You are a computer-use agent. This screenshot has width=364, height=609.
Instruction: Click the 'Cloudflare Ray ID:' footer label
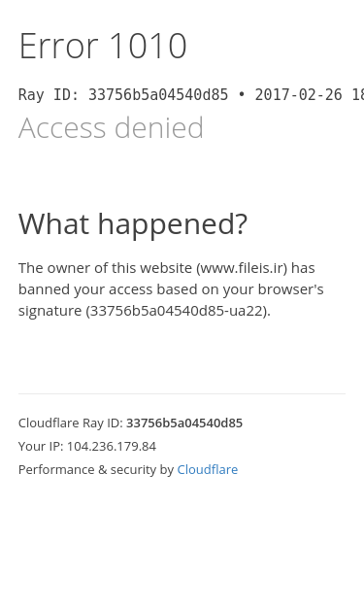[x=71, y=423]
